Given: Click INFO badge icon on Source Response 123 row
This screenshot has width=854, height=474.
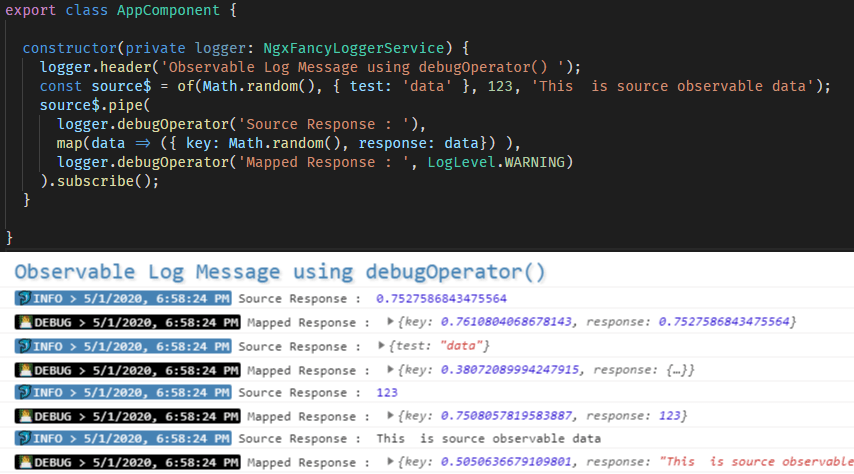Looking at the screenshot, I should [24, 392].
